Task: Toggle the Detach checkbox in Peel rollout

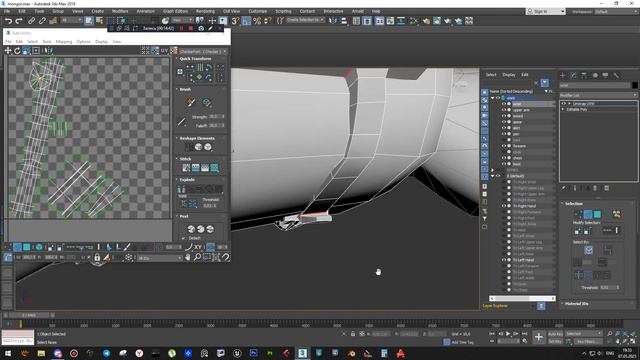Action: pyautogui.click(x=183, y=238)
